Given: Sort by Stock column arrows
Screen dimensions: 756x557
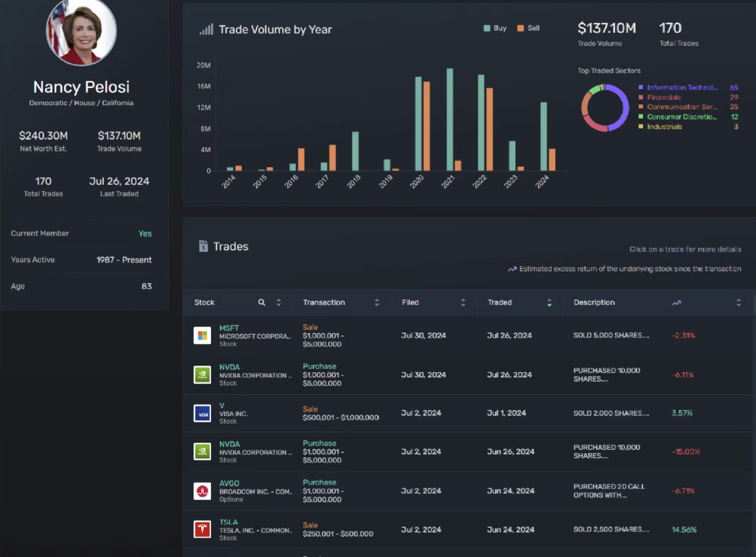Looking at the screenshot, I should point(279,302).
